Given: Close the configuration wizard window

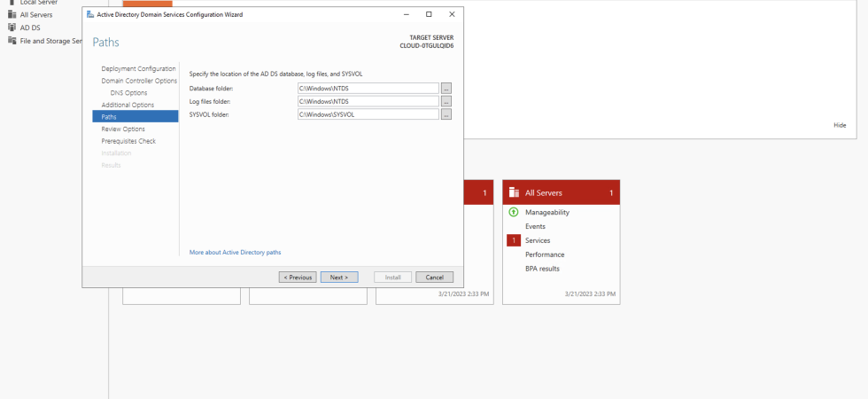Looking at the screenshot, I should pos(452,14).
